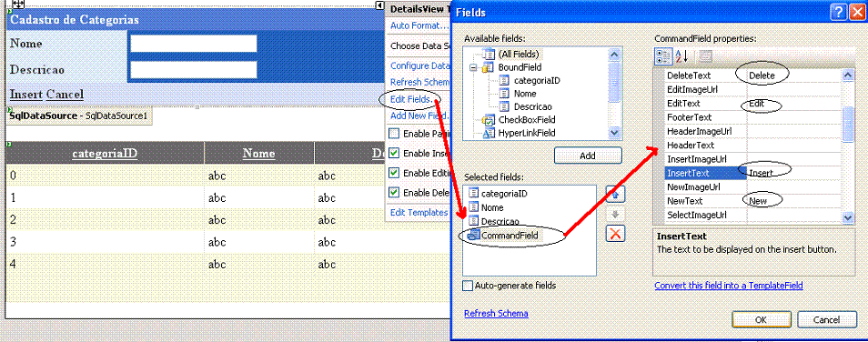Click Convert this field into a TemplateField
868x342 pixels.
point(729,286)
